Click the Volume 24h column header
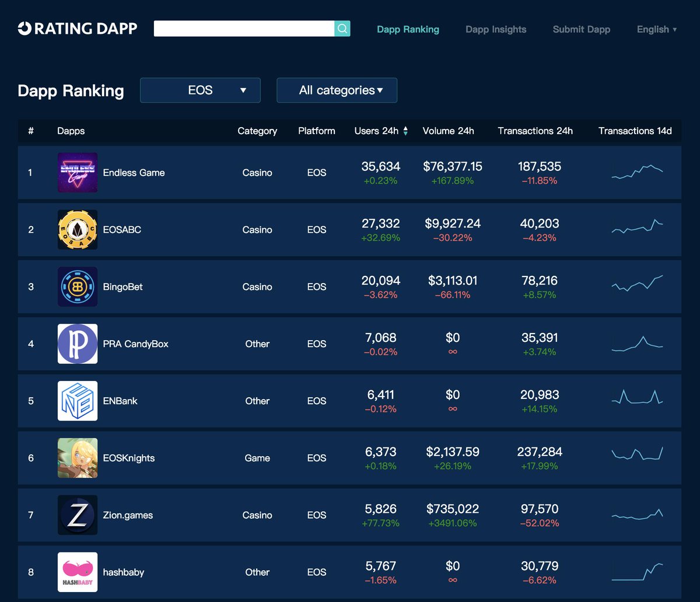The width and height of the screenshot is (700, 602). click(x=448, y=131)
